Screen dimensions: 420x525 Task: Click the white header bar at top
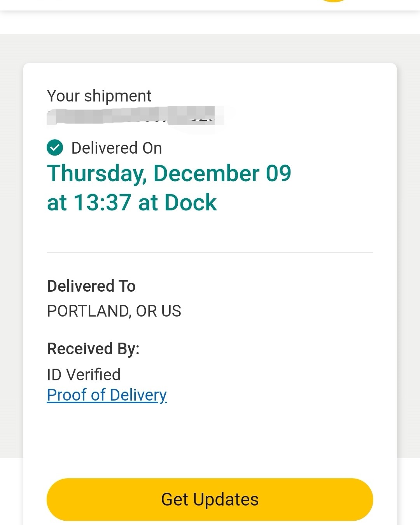[156, 5]
